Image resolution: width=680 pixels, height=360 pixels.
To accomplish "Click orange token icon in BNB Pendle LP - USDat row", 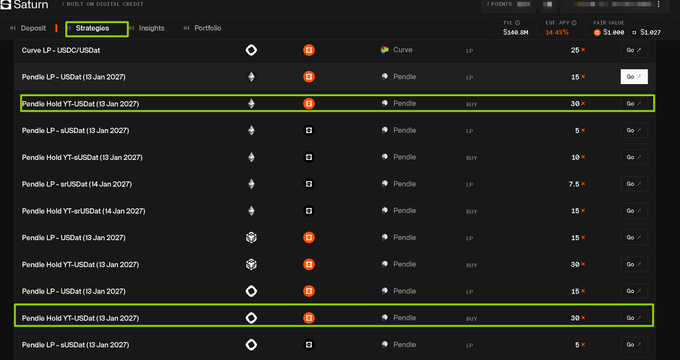I will coord(309,237).
